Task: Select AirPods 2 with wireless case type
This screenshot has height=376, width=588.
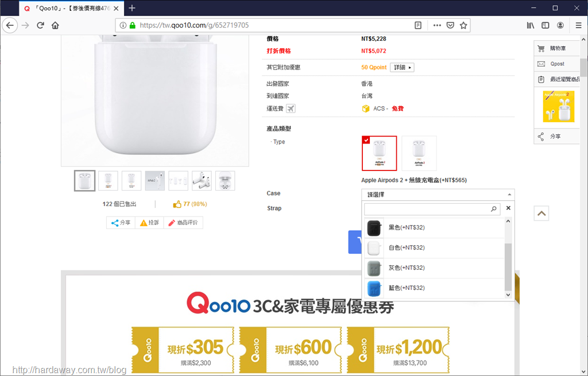Action: (x=379, y=153)
